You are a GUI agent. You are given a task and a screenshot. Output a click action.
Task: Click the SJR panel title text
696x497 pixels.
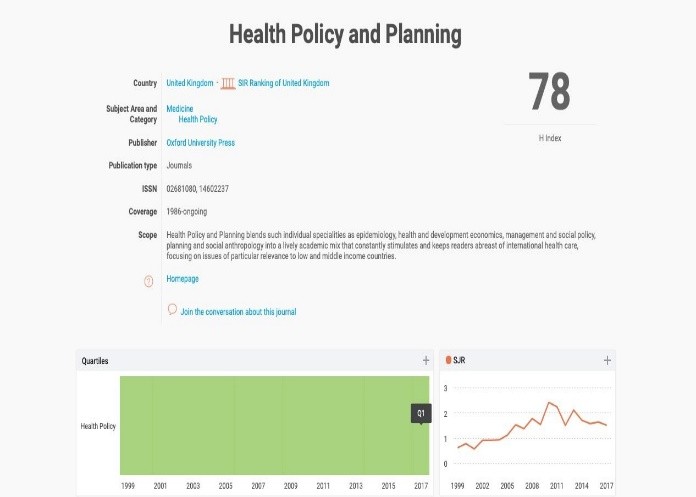(463, 360)
